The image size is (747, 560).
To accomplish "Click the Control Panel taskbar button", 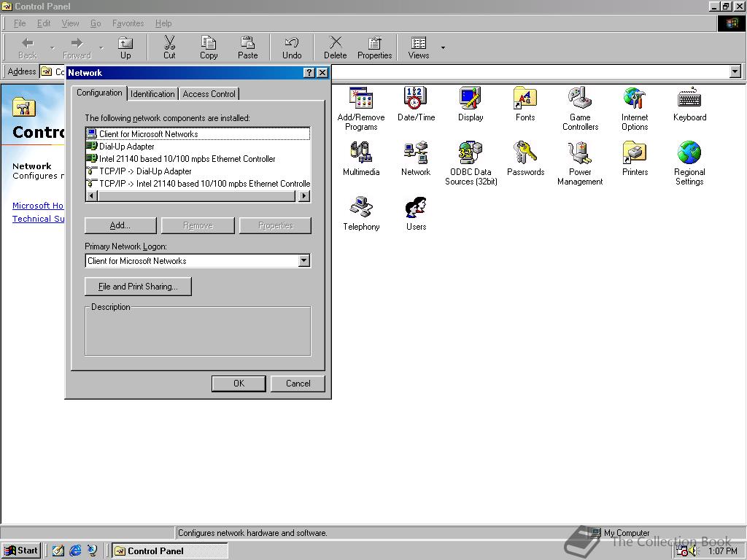I will click(169, 551).
